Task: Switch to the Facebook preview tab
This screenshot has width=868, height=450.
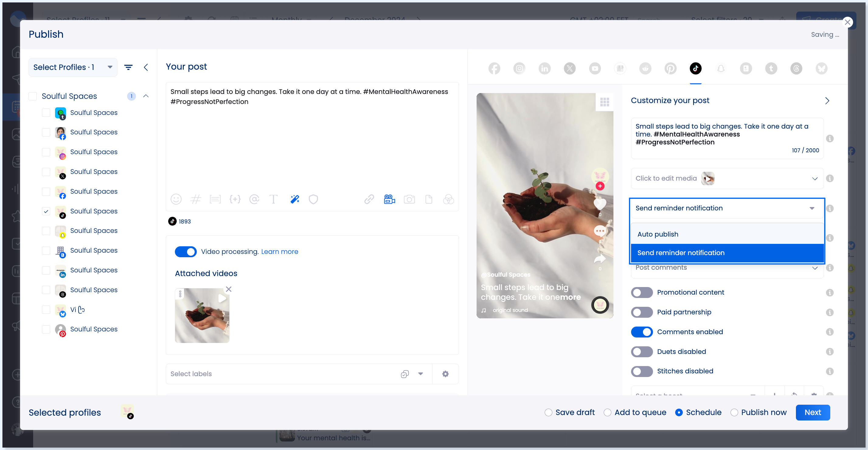Action: pos(494,68)
